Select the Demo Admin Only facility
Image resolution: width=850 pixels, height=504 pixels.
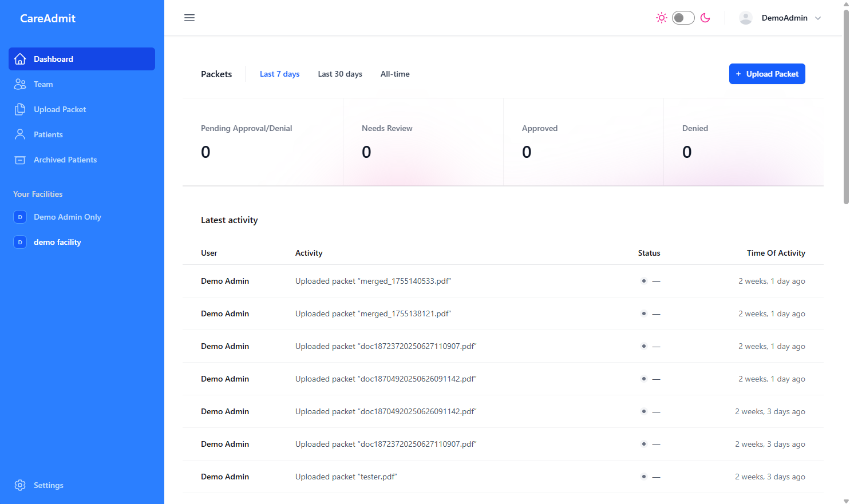[x=67, y=217]
